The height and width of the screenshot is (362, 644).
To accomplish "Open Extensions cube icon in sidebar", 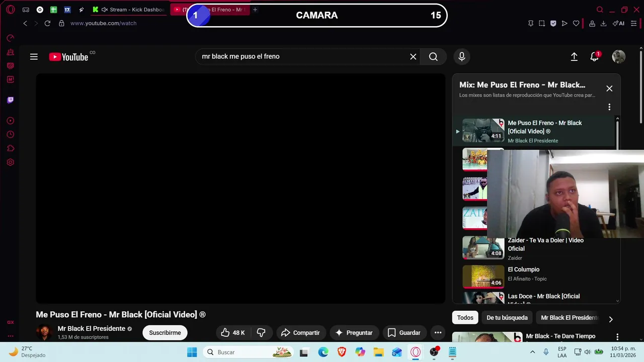I will [x=11, y=148].
